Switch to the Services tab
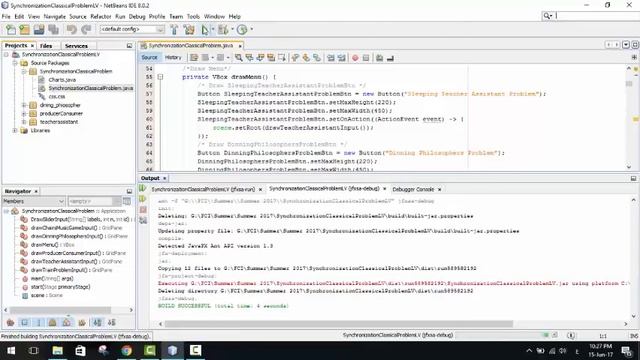The height and width of the screenshot is (360, 640). click(76, 46)
